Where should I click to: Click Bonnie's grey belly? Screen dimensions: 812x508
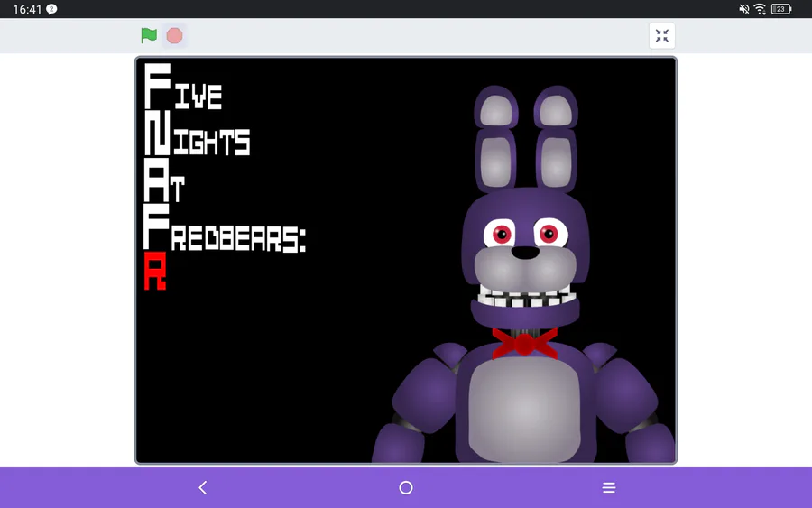(x=524, y=409)
